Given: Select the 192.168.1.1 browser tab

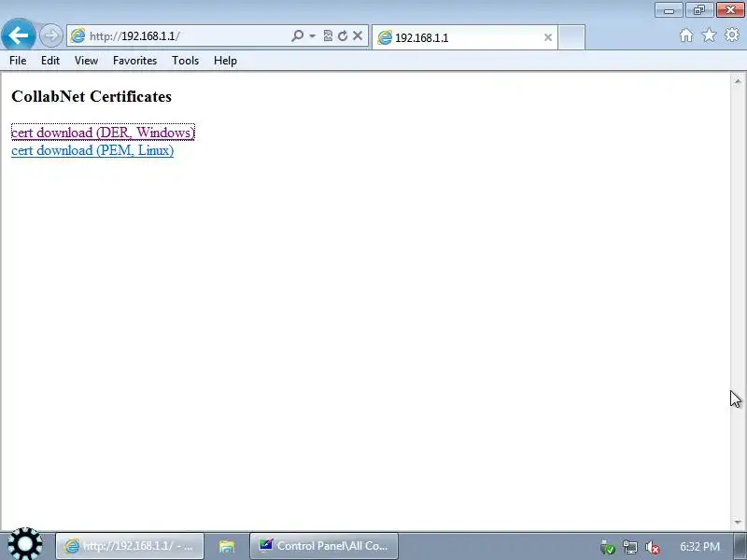Looking at the screenshot, I should pos(464,37).
